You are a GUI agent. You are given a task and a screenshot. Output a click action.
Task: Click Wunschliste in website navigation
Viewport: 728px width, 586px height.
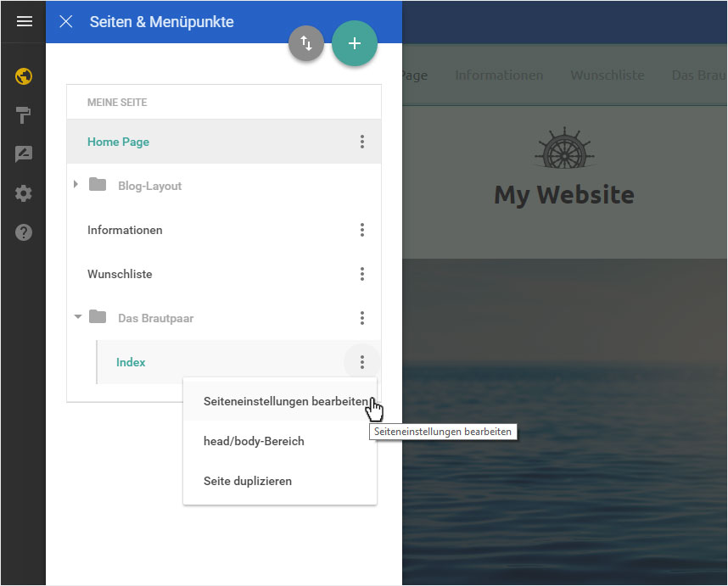[608, 75]
